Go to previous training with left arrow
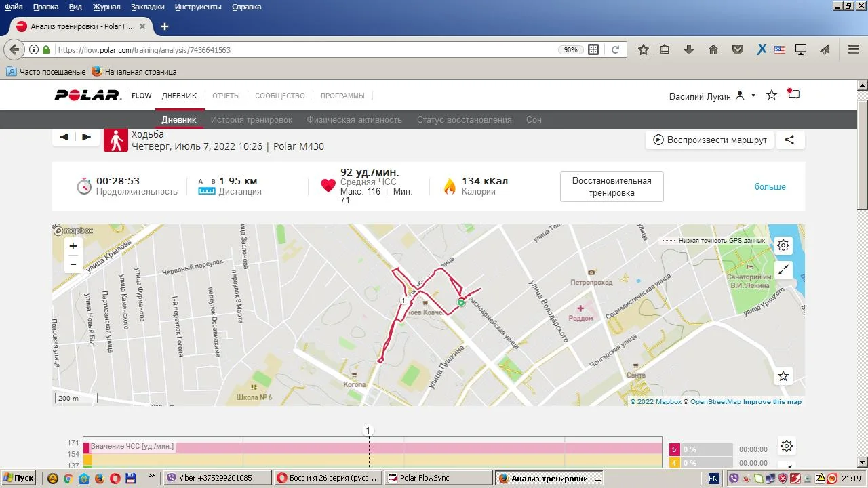Screen dimensions: 868x488 (x=64, y=137)
